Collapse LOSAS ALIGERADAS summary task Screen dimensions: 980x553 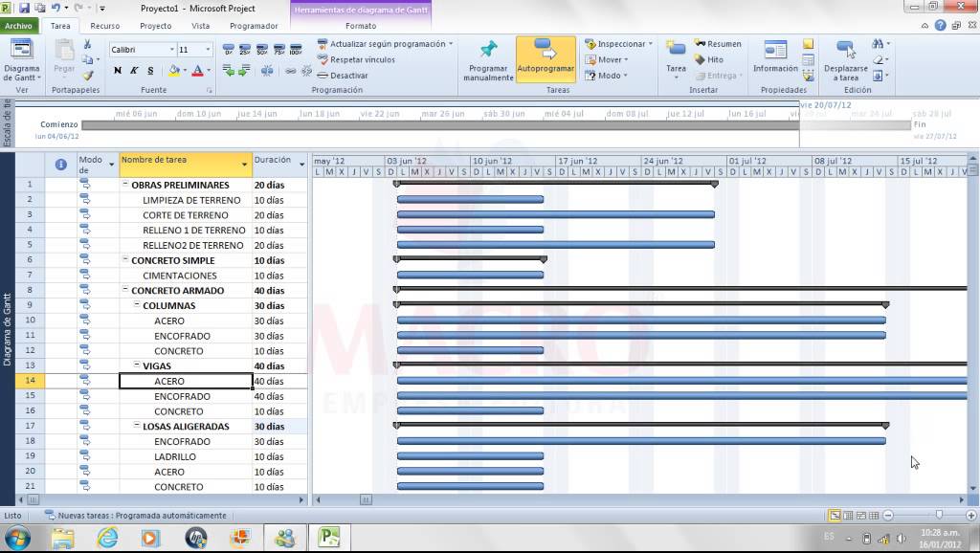click(136, 425)
